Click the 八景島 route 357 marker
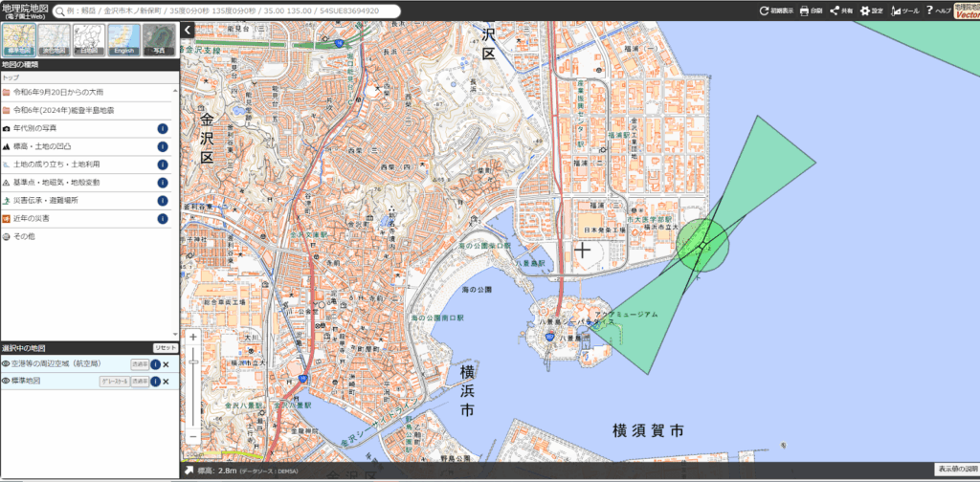The height and width of the screenshot is (482, 980). (x=550, y=336)
